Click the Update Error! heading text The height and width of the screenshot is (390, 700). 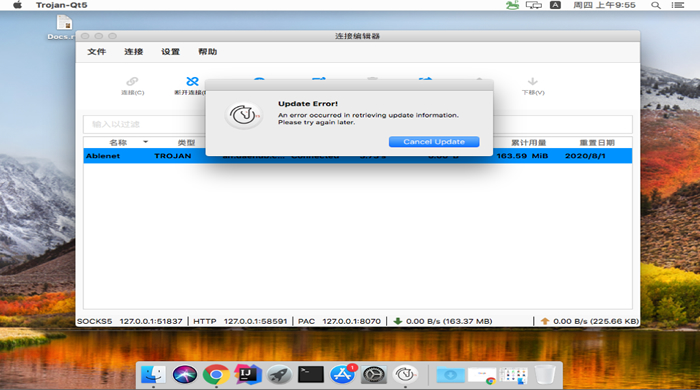pyautogui.click(x=308, y=104)
